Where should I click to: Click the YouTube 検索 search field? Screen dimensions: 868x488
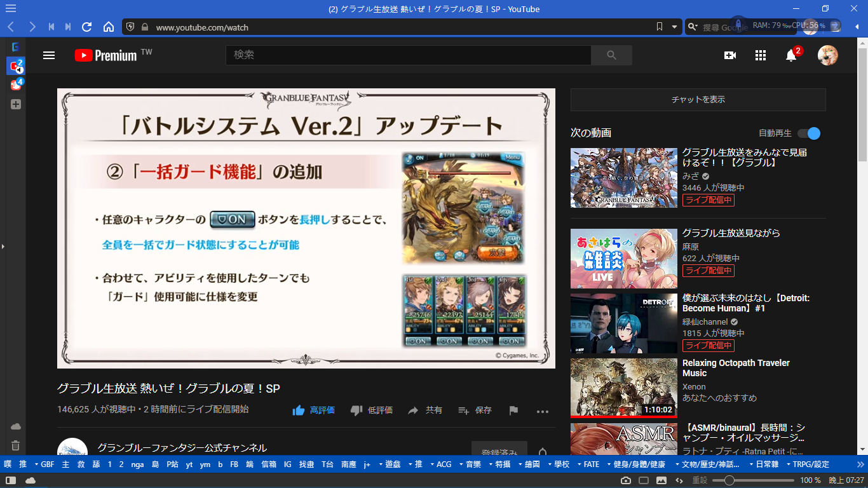coord(409,55)
